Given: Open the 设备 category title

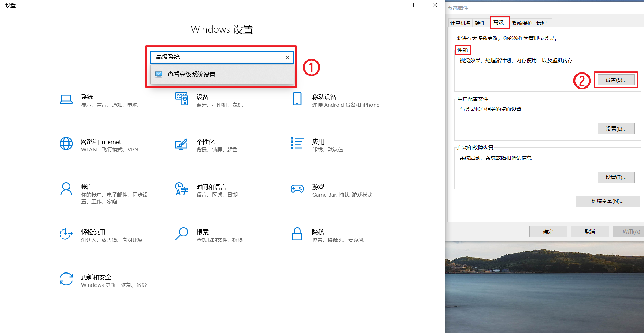Looking at the screenshot, I should point(203,97).
